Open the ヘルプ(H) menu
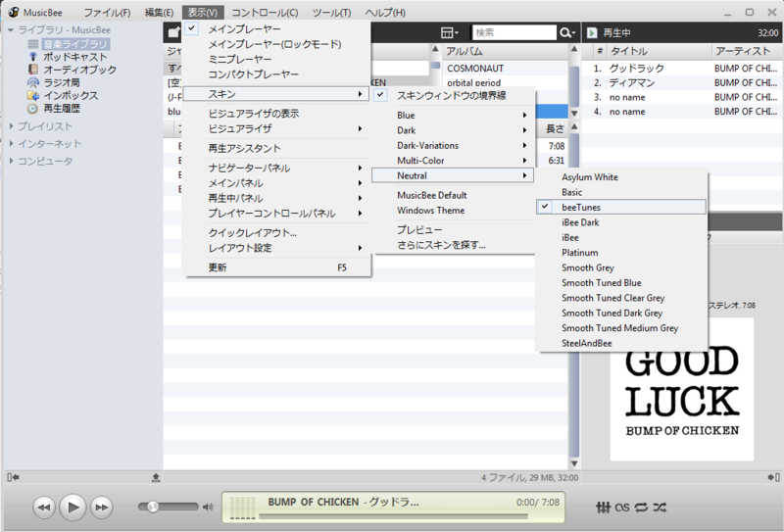The width and height of the screenshot is (784, 532). (x=385, y=13)
